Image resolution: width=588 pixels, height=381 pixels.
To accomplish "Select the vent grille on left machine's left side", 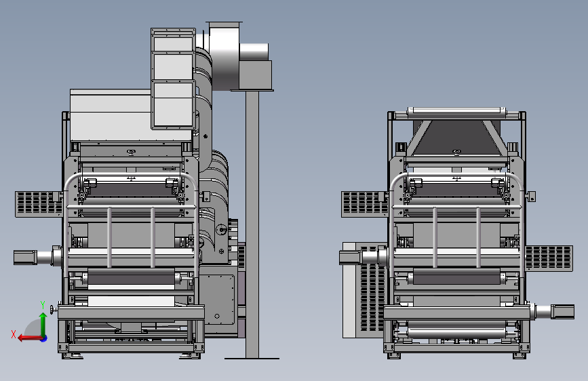I will click(x=38, y=204).
